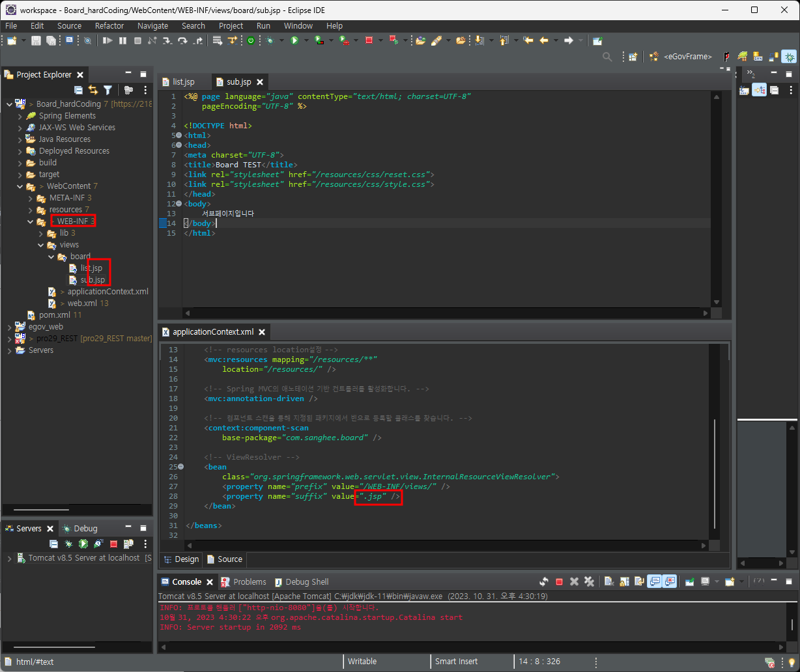This screenshot has height=672, width=800.
Task: Click the Suspend (pause) toolbar icon
Action: [122, 40]
